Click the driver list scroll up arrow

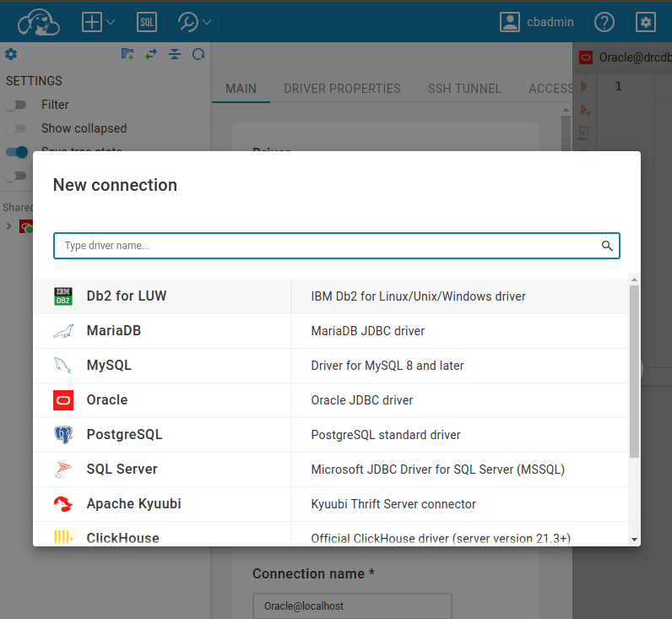pyautogui.click(x=634, y=280)
